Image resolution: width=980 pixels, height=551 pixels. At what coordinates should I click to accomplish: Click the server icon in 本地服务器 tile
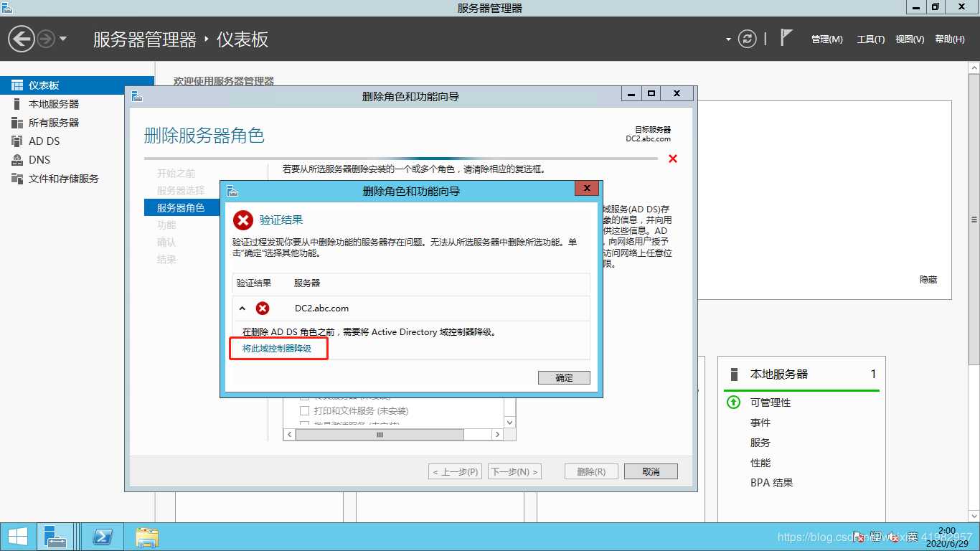point(734,375)
